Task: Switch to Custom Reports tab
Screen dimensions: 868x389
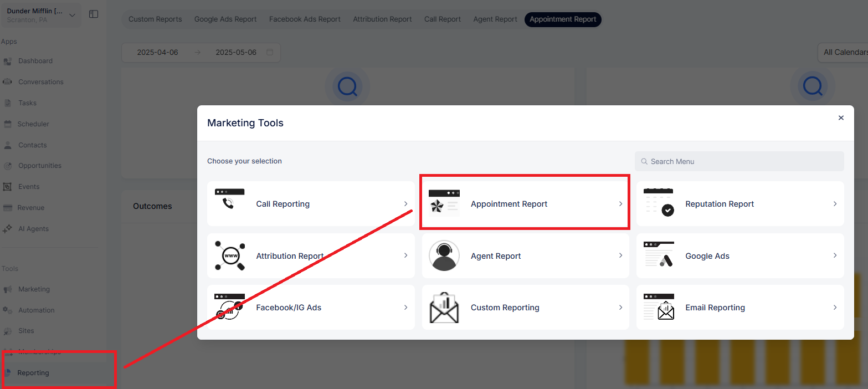Action: [155, 19]
